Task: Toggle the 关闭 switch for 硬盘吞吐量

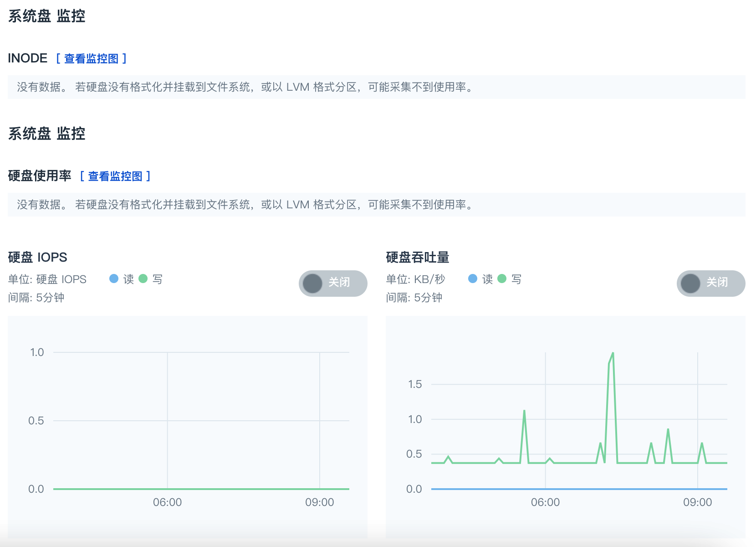Action: [711, 283]
